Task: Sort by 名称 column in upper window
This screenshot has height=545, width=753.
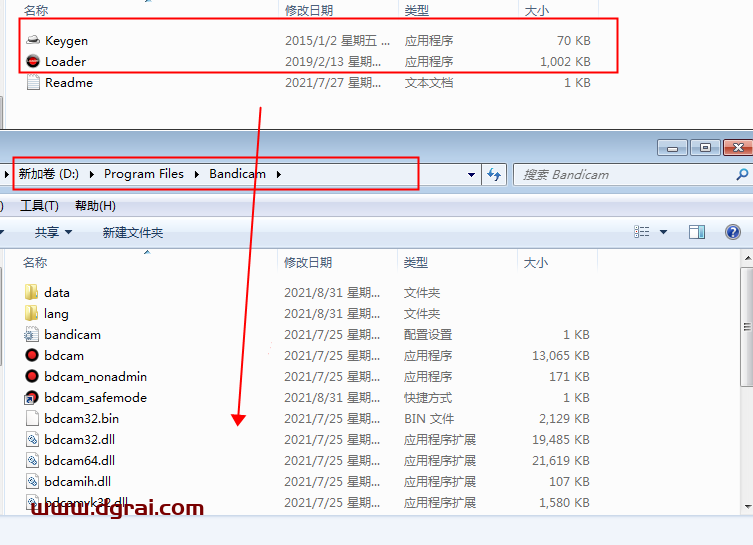Action: (x=36, y=10)
